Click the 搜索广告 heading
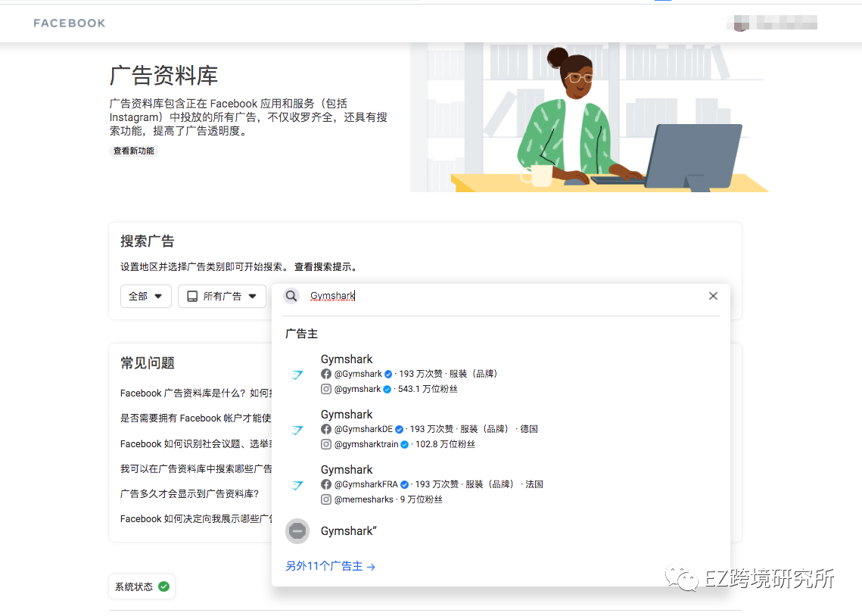This screenshot has height=616, width=862. coord(148,241)
